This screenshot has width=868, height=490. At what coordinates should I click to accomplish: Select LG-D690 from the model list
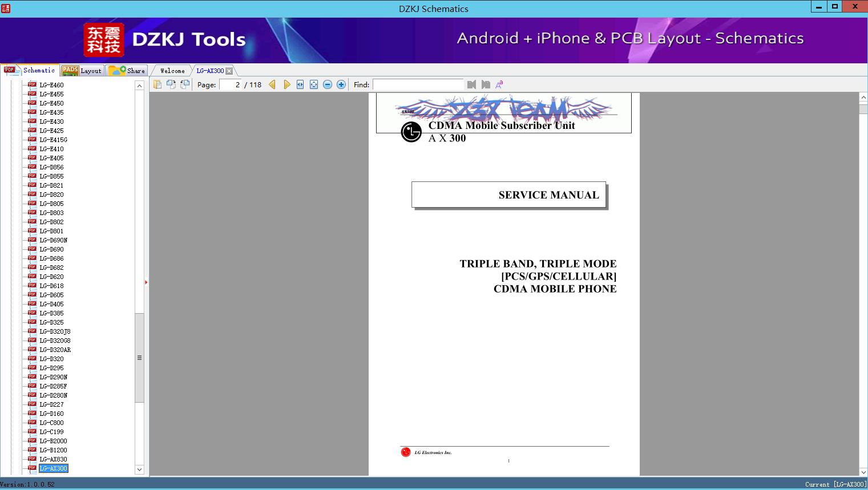click(51, 249)
